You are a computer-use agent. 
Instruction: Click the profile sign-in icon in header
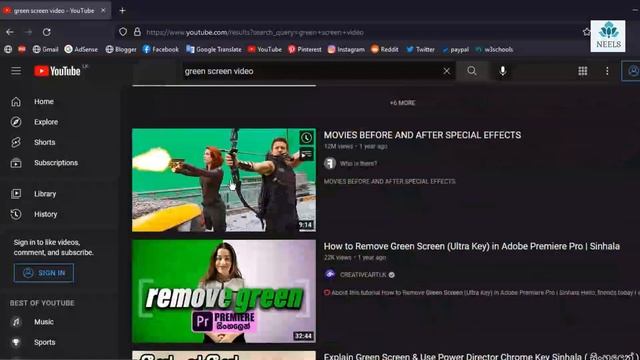click(x=632, y=71)
